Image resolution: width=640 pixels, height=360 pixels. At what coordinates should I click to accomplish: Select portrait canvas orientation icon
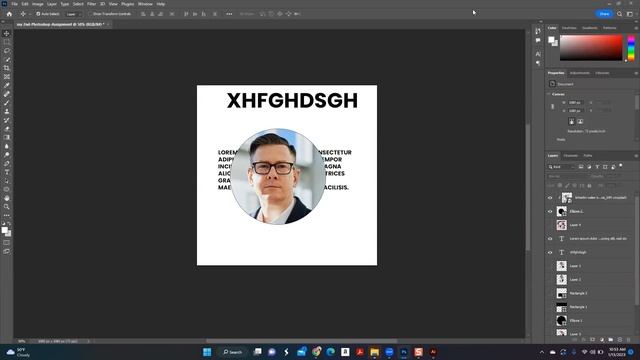coord(571,121)
